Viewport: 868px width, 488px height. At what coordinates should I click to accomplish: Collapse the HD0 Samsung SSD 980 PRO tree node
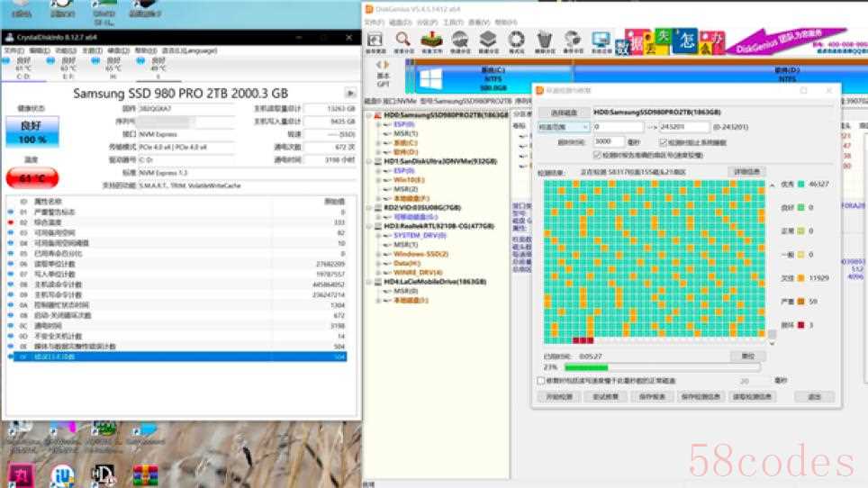click(368, 115)
